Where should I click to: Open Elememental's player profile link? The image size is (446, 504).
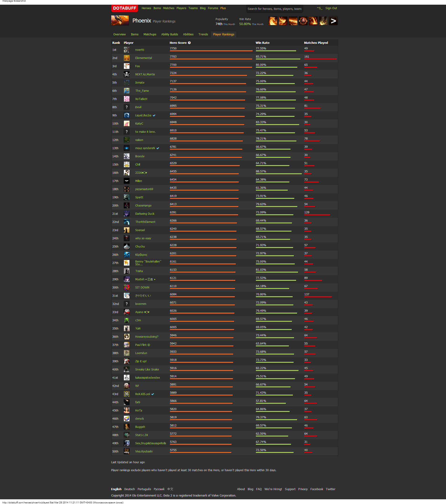point(143,58)
